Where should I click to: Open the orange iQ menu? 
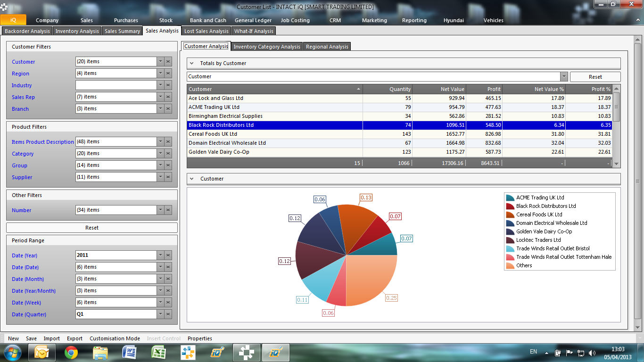(x=13, y=20)
